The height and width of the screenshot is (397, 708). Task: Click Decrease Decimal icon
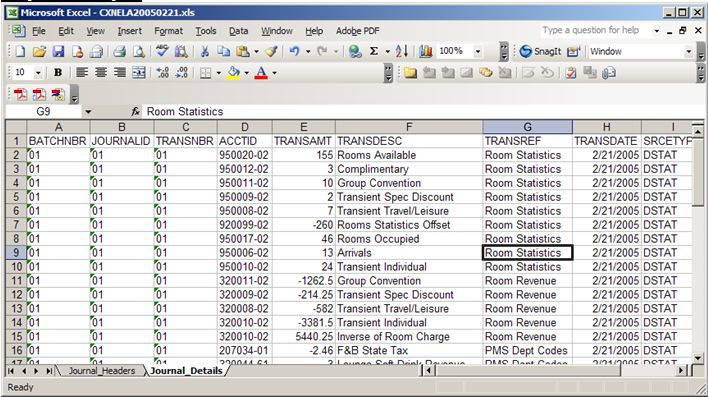(182, 72)
